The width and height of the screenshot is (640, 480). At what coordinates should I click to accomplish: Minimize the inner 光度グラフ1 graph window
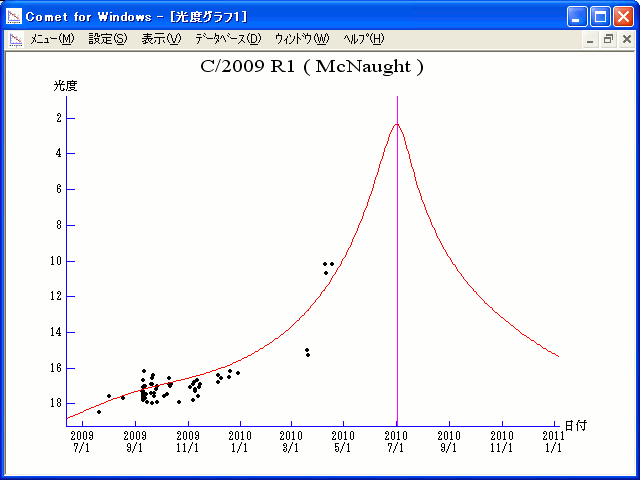[591, 39]
